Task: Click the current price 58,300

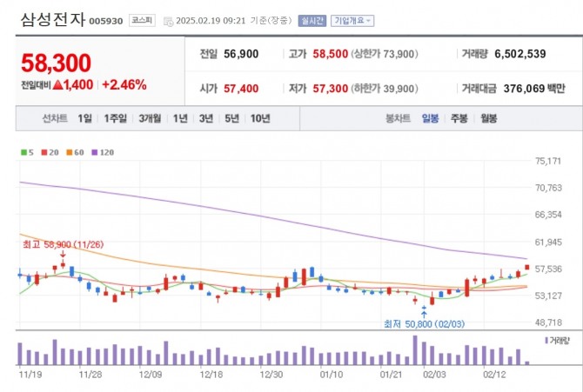Action: coord(57,63)
